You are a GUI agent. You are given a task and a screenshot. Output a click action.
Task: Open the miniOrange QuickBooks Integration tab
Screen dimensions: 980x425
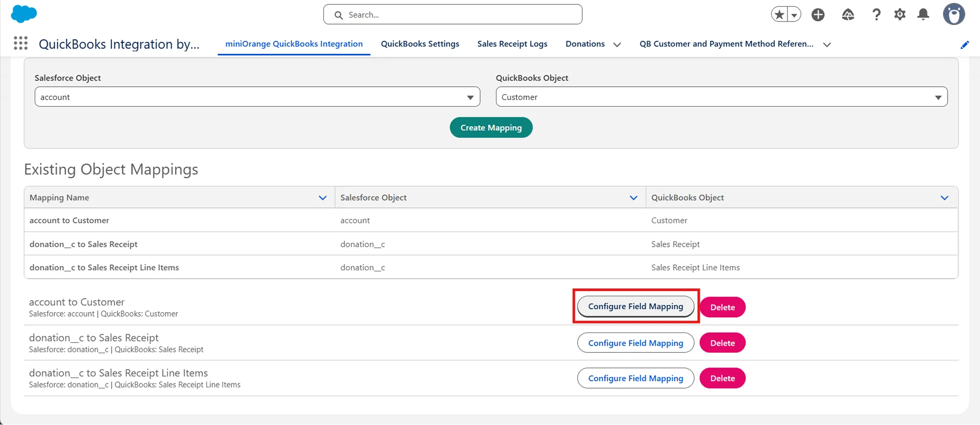(x=294, y=44)
